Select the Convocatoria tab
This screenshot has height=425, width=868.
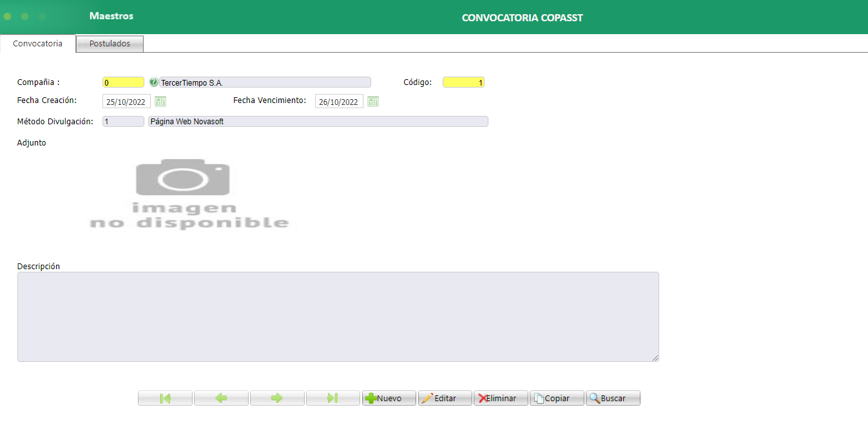click(38, 44)
